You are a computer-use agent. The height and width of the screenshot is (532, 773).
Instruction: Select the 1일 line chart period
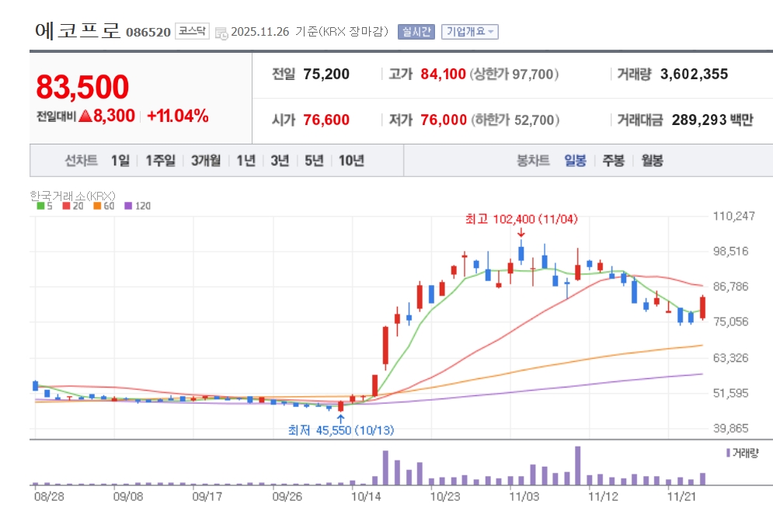[120, 161]
